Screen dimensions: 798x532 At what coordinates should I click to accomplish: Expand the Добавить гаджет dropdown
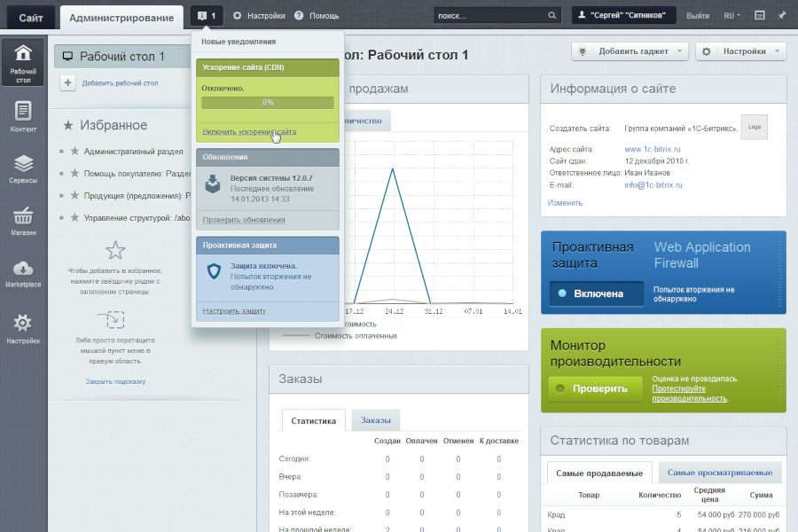pyautogui.click(x=630, y=51)
